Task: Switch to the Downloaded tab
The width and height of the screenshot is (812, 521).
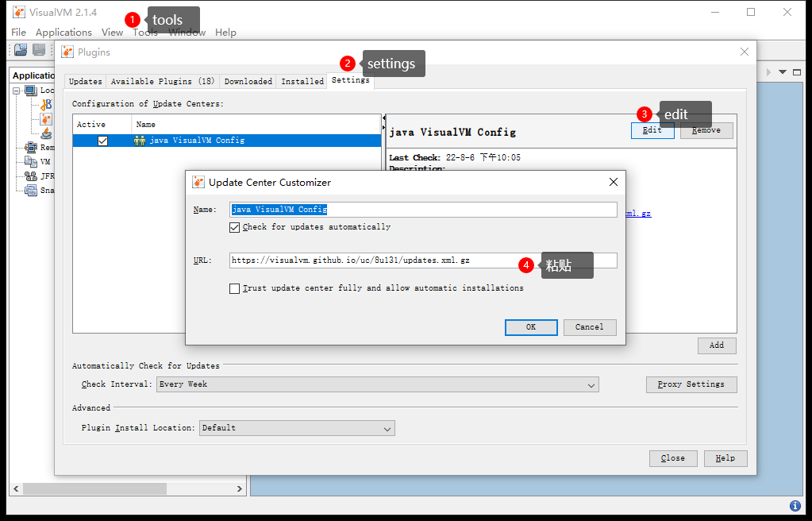Action: [248, 81]
